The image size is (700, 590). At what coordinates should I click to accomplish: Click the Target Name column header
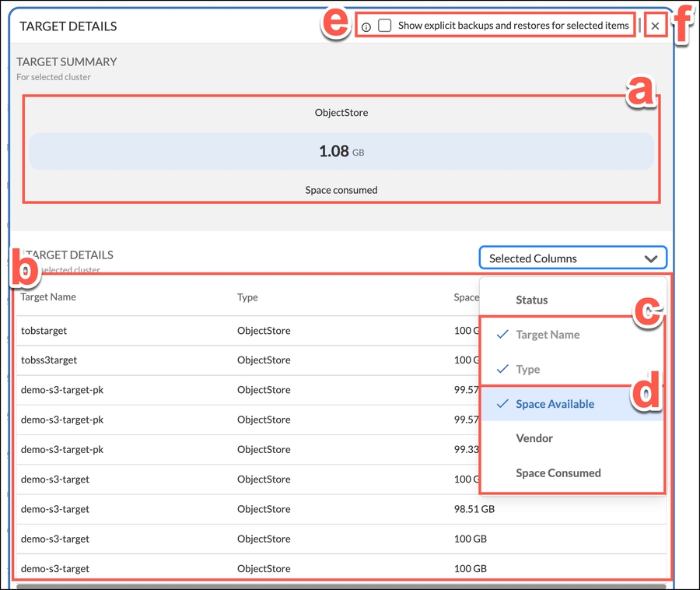click(48, 297)
